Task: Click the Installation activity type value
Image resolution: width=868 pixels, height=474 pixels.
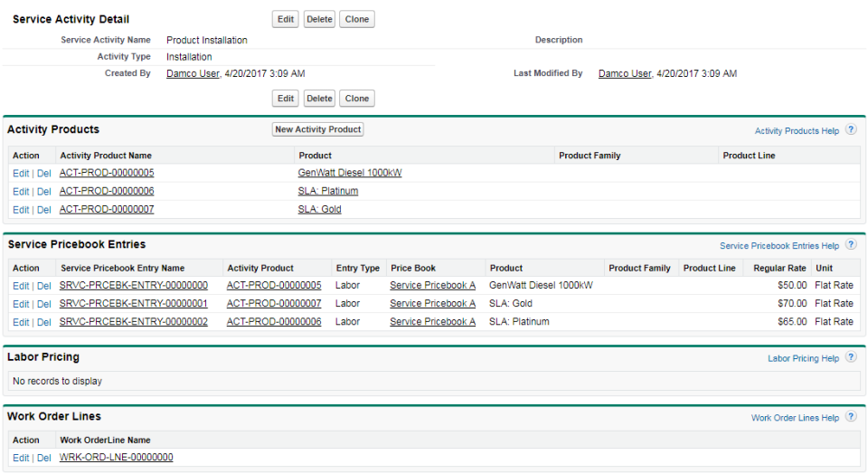Action: (189, 57)
